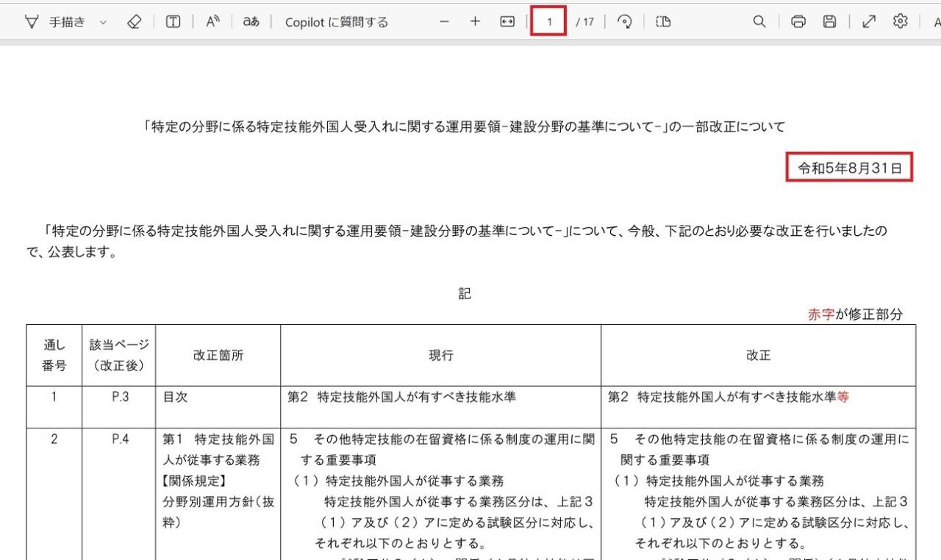Toggle the page view layout

tap(663, 22)
